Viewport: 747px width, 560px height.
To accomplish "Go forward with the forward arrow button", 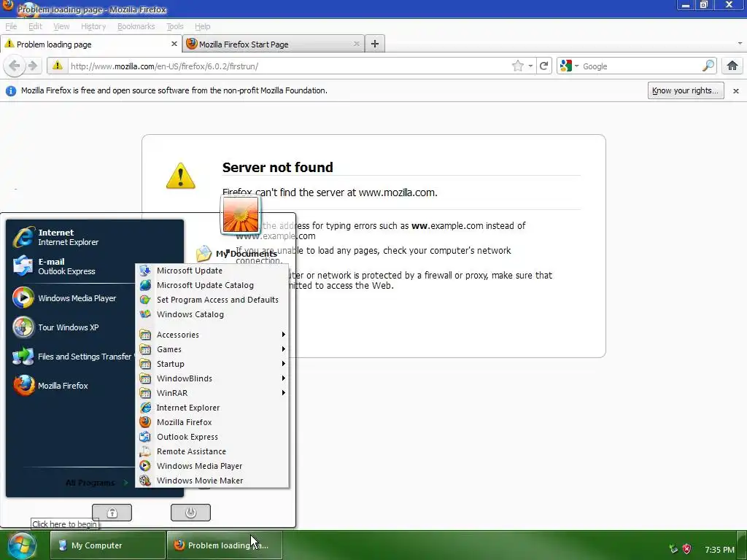I will (x=33, y=66).
